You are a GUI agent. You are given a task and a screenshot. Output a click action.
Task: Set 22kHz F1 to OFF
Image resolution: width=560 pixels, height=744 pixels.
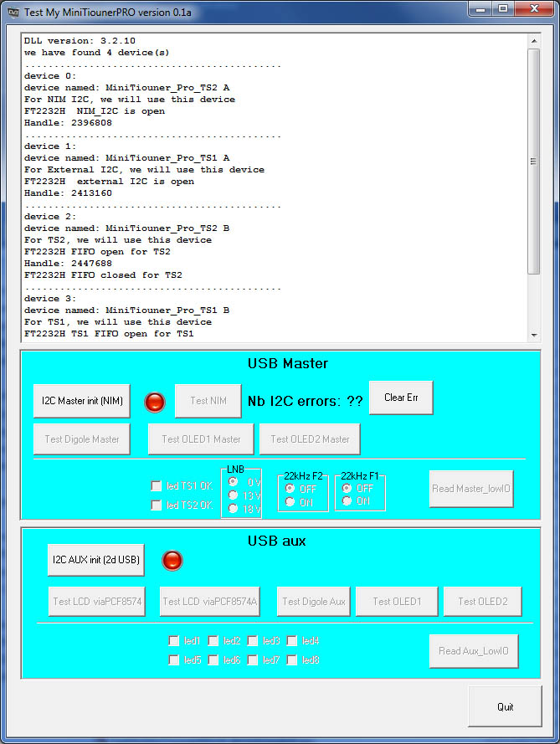click(x=347, y=488)
